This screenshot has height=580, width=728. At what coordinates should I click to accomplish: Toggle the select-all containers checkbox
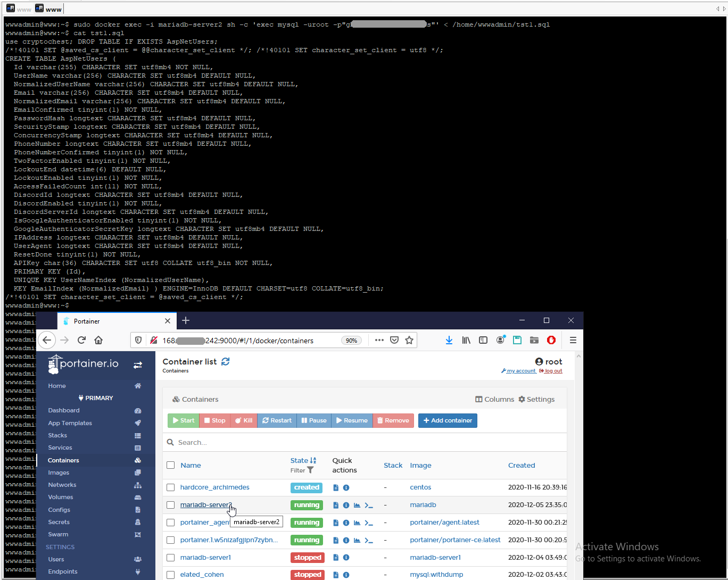pos(171,465)
